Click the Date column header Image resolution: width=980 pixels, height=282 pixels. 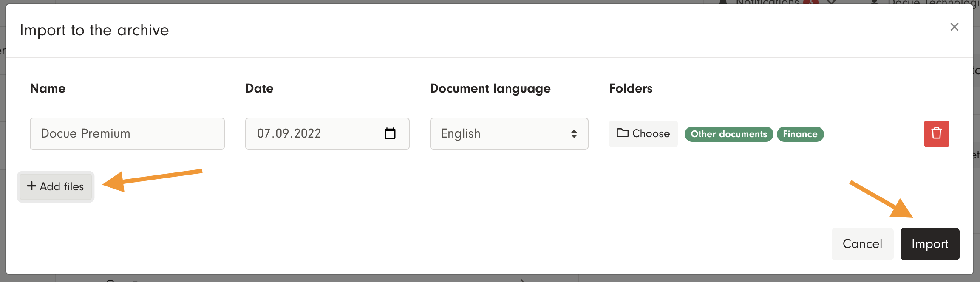pyautogui.click(x=259, y=88)
